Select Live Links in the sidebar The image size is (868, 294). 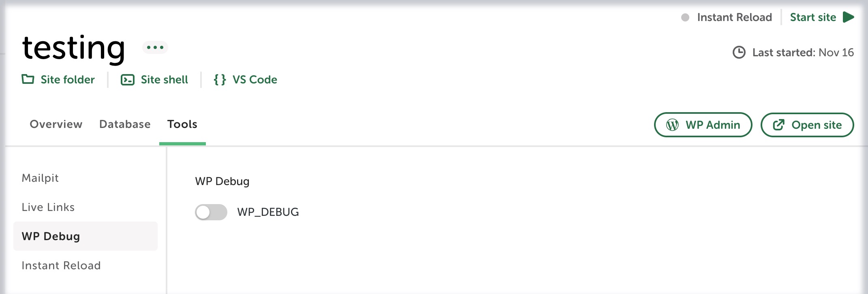coord(48,207)
